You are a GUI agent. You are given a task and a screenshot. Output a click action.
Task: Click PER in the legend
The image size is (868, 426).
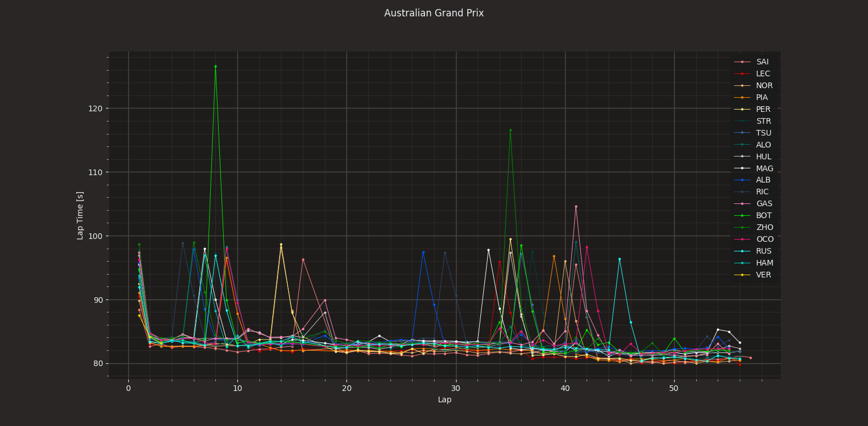tap(752, 109)
